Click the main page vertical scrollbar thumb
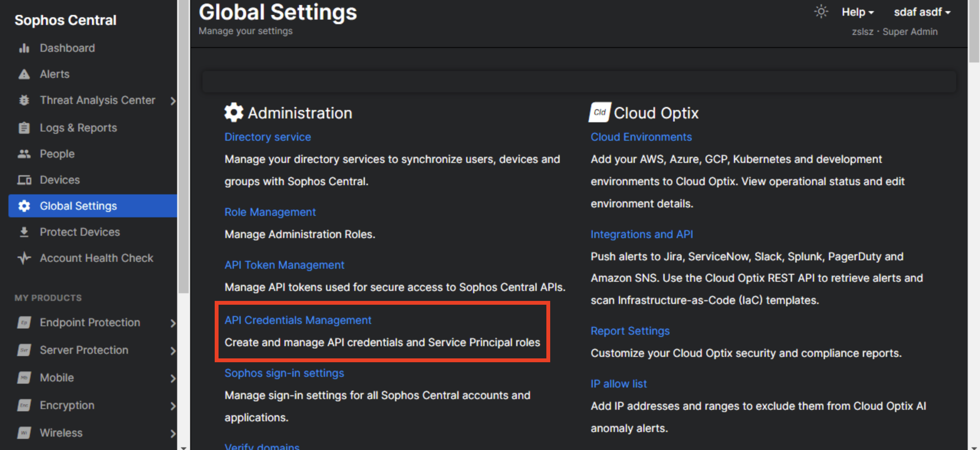980x450 pixels. click(x=974, y=31)
